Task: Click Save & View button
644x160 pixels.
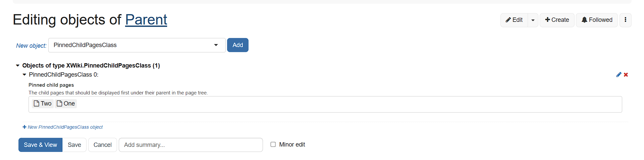Action: [40, 145]
